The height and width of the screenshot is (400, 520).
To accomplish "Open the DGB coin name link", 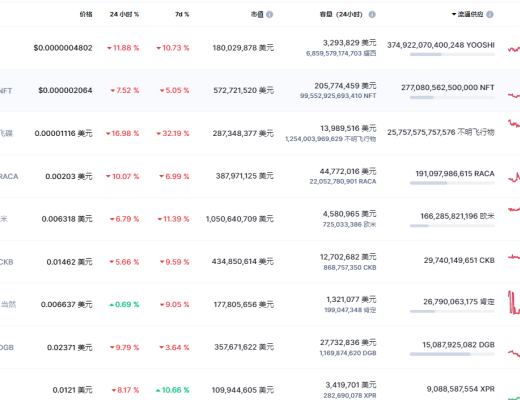I will (7, 347).
